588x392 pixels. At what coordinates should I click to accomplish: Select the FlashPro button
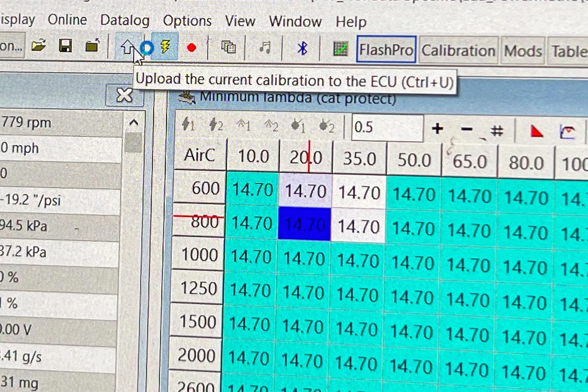[386, 50]
